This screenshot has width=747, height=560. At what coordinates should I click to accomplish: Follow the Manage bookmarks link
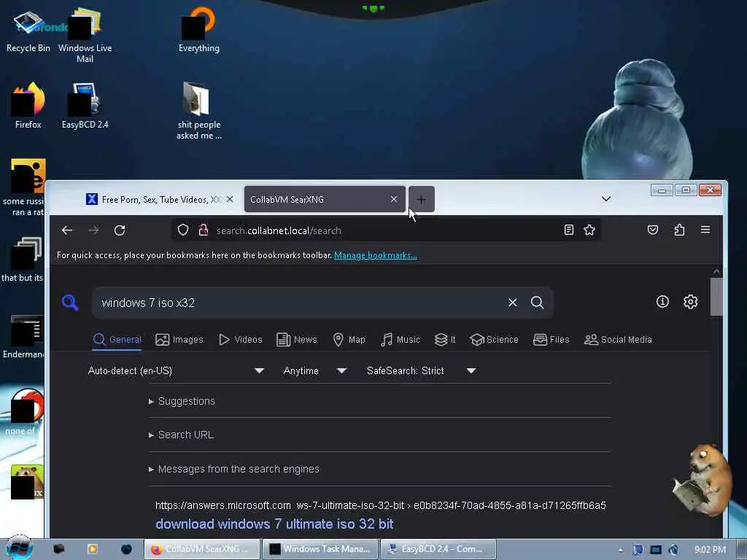tap(376, 255)
